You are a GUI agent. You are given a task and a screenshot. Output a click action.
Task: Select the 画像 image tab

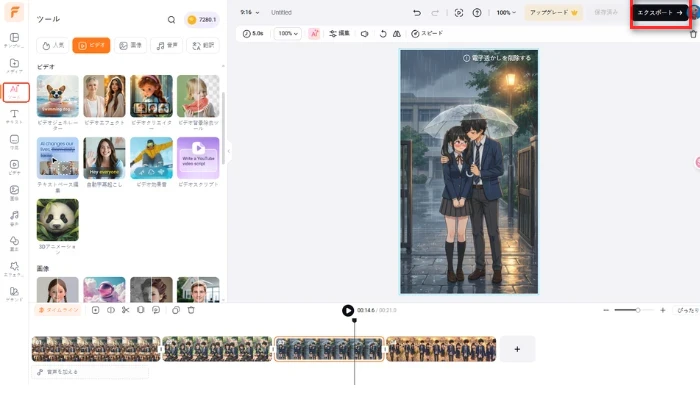[x=130, y=45]
